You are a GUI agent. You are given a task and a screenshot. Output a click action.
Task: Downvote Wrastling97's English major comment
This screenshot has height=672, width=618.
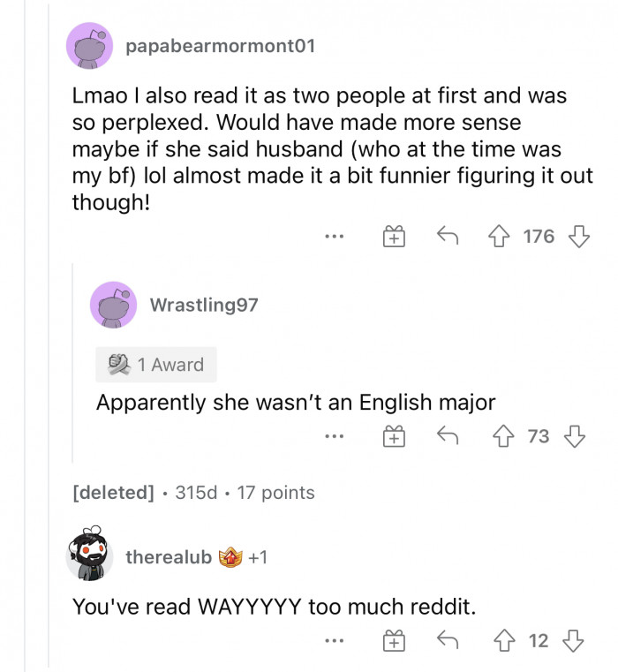(574, 436)
